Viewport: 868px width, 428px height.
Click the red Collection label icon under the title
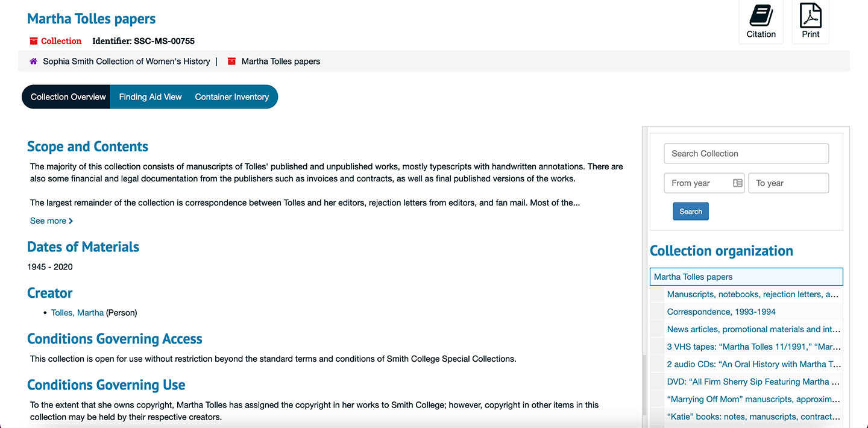pos(33,40)
